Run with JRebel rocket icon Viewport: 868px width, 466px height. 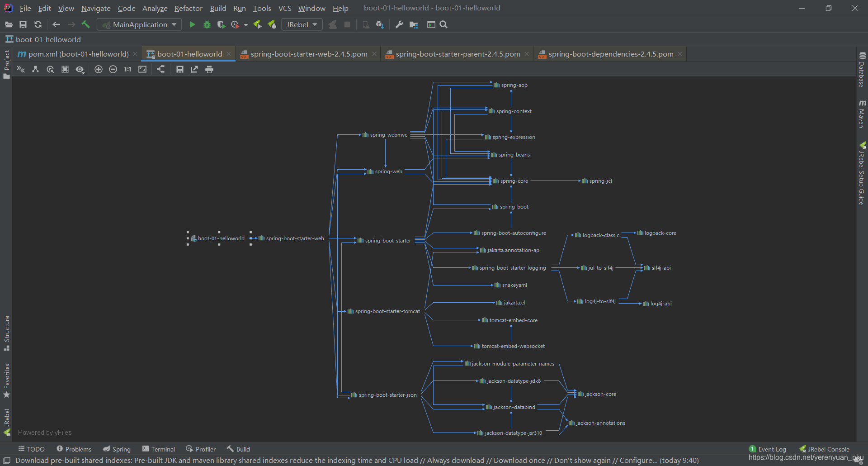(x=257, y=24)
